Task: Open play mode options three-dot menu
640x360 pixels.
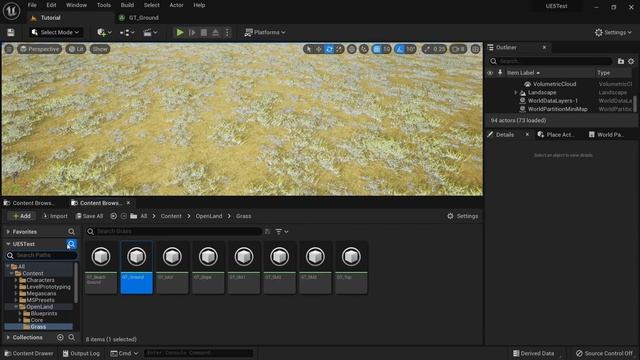Action: point(227,32)
